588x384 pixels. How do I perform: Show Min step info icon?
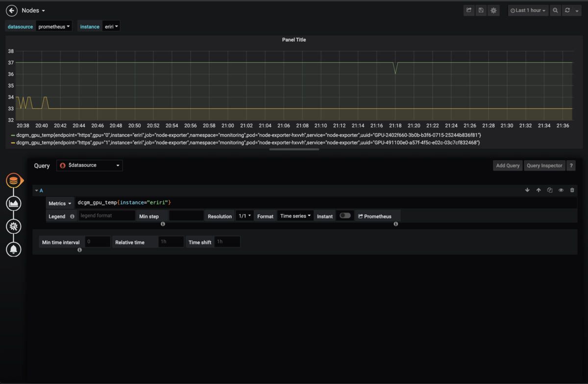[163, 224]
